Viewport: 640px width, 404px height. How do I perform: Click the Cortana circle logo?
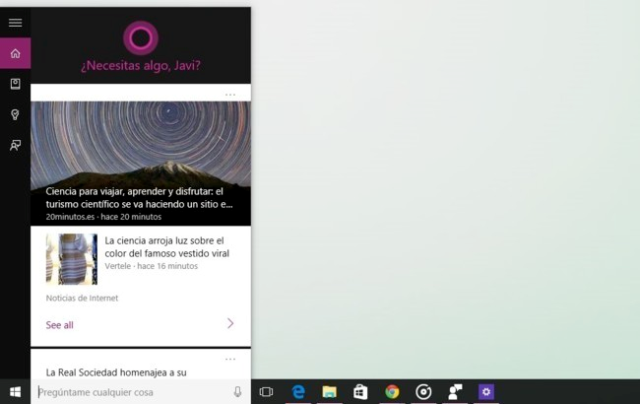[140, 37]
